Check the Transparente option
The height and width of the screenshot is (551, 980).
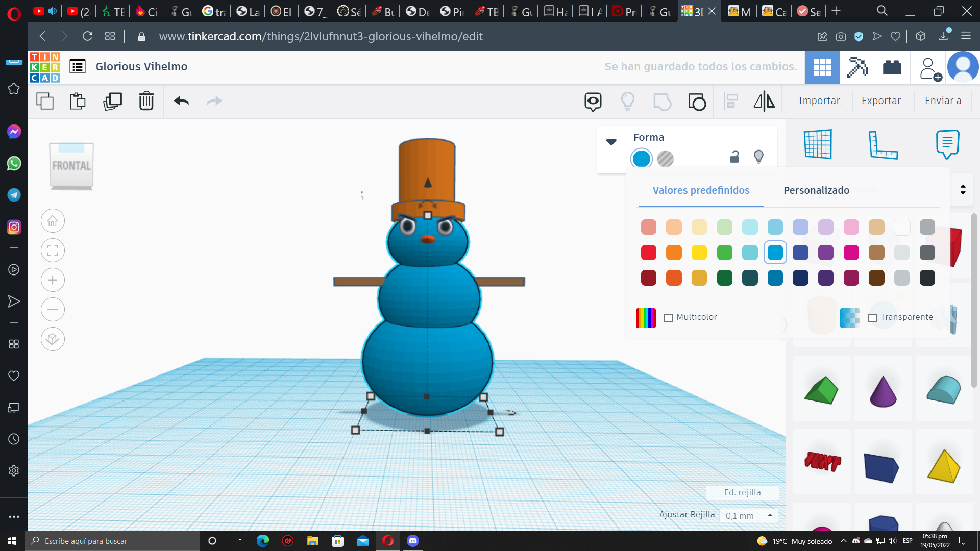(873, 318)
